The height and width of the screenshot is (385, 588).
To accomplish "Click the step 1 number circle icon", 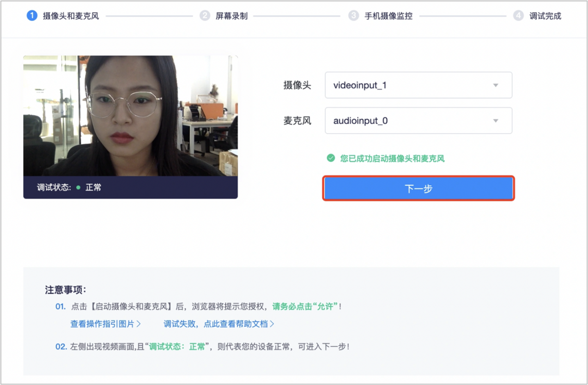I will [32, 16].
